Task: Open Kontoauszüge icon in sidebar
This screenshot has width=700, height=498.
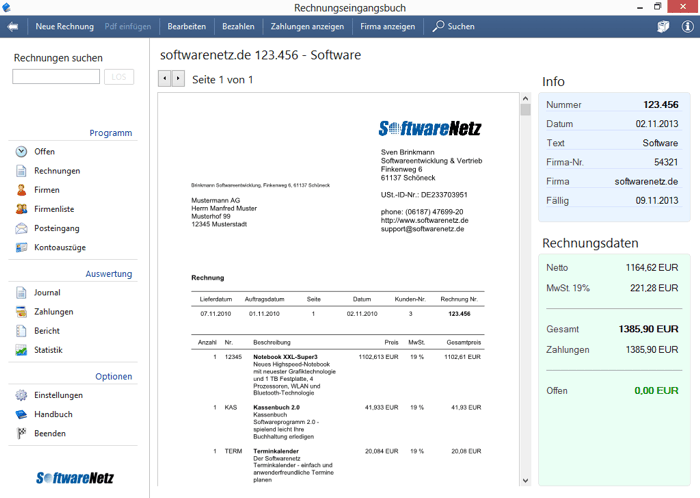Action: coord(21,247)
